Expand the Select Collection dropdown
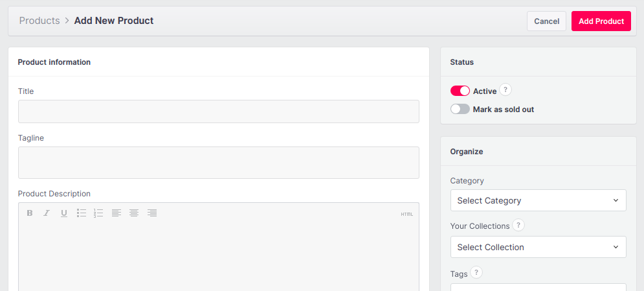 (538, 248)
